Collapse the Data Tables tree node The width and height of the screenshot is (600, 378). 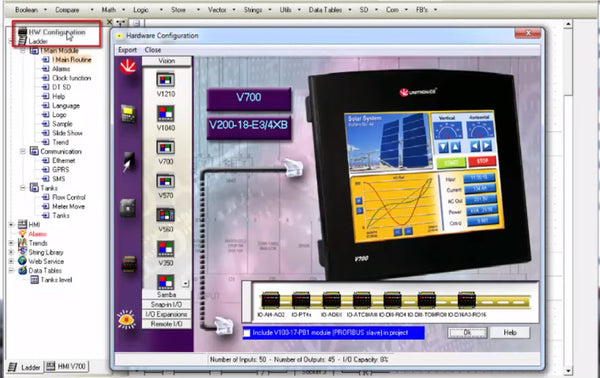click(11, 270)
